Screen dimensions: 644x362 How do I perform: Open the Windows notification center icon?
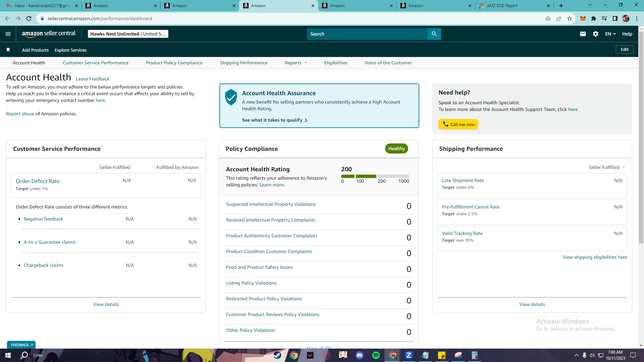[x=633, y=355]
